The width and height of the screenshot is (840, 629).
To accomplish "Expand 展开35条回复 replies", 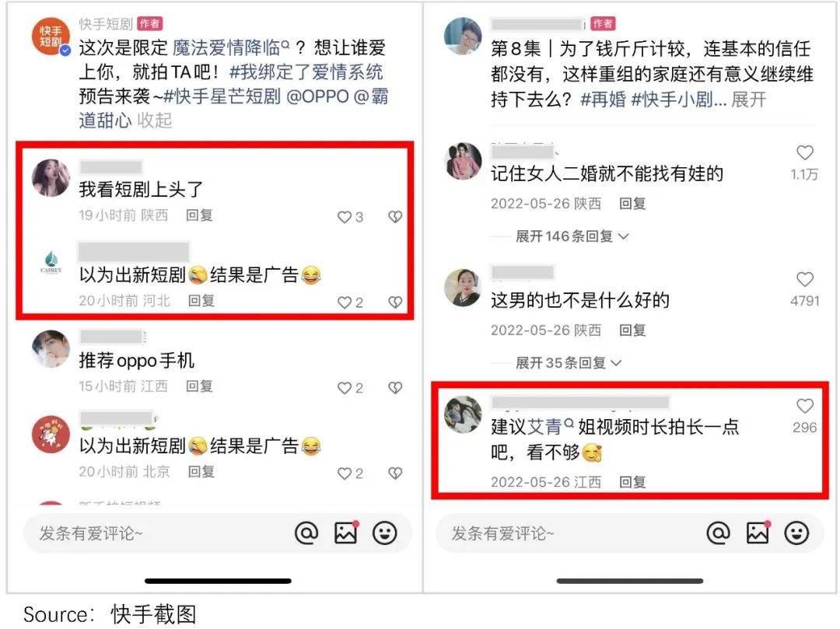I will coord(568,363).
